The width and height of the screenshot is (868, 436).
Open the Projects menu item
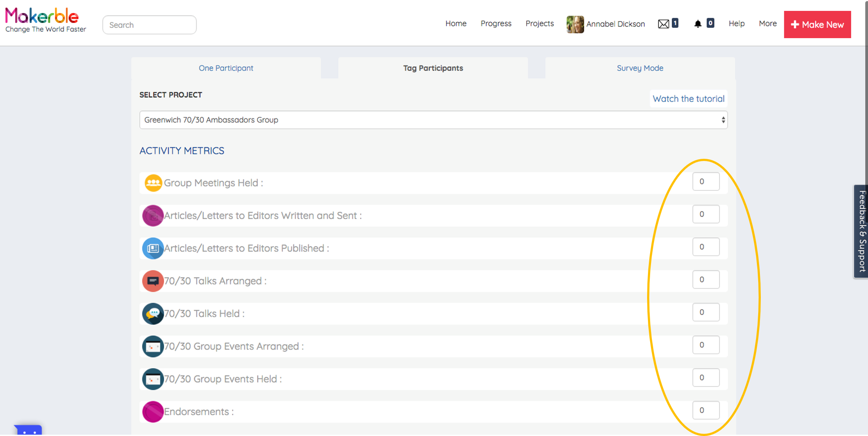[x=539, y=23]
